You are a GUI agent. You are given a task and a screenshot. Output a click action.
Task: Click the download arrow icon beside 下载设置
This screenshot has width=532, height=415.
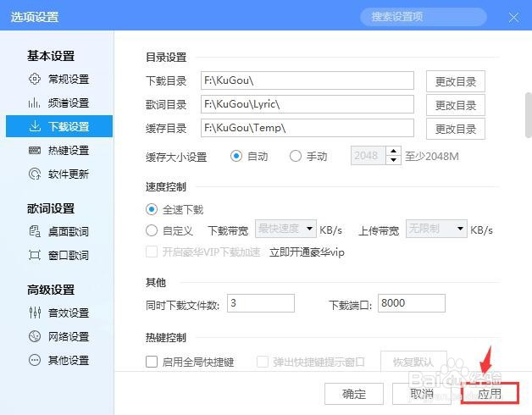(35, 126)
